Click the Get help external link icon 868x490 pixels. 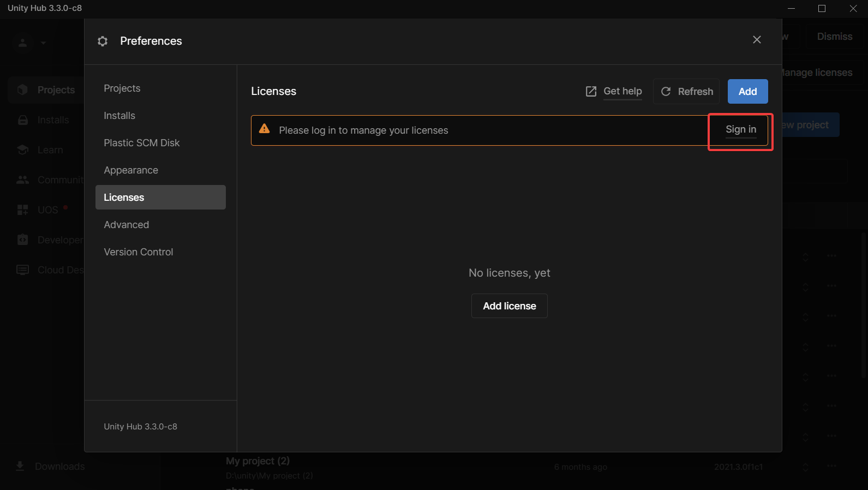click(591, 92)
